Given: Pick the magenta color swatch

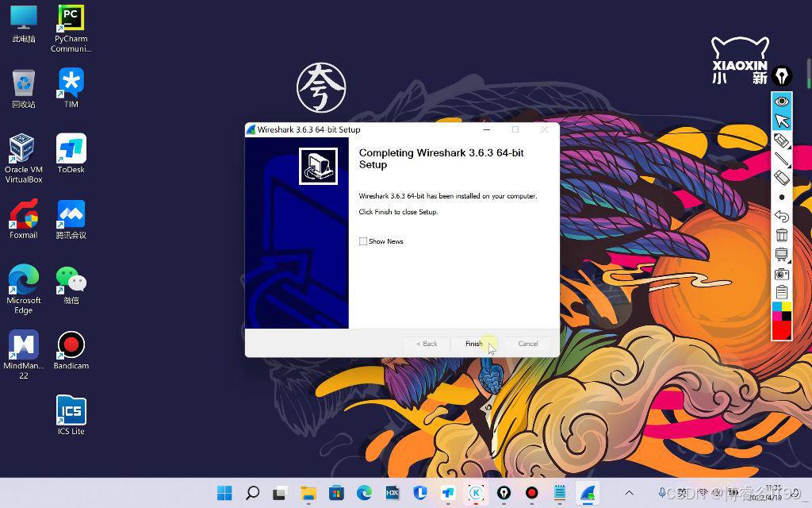Looking at the screenshot, I should 777,316.
